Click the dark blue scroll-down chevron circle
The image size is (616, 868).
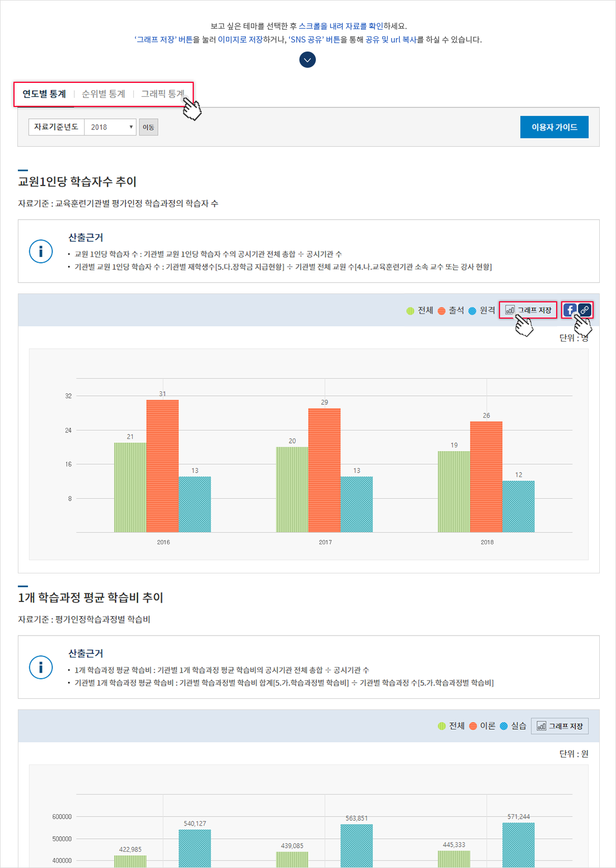click(x=307, y=60)
